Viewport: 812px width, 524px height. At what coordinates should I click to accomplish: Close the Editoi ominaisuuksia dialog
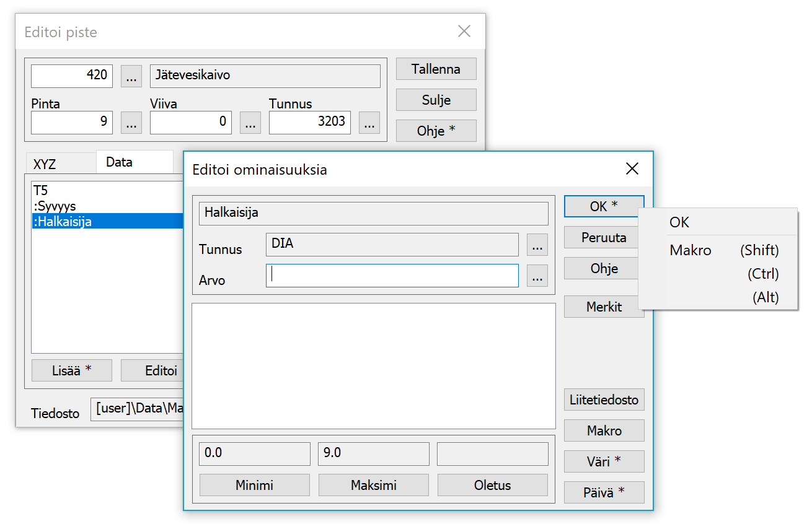(x=632, y=169)
